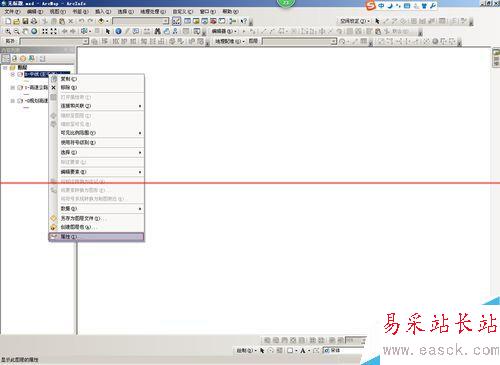Toggle visibility checkbox of second layer
This screenshot has width=500, height=365.
(x=20, y=88)
